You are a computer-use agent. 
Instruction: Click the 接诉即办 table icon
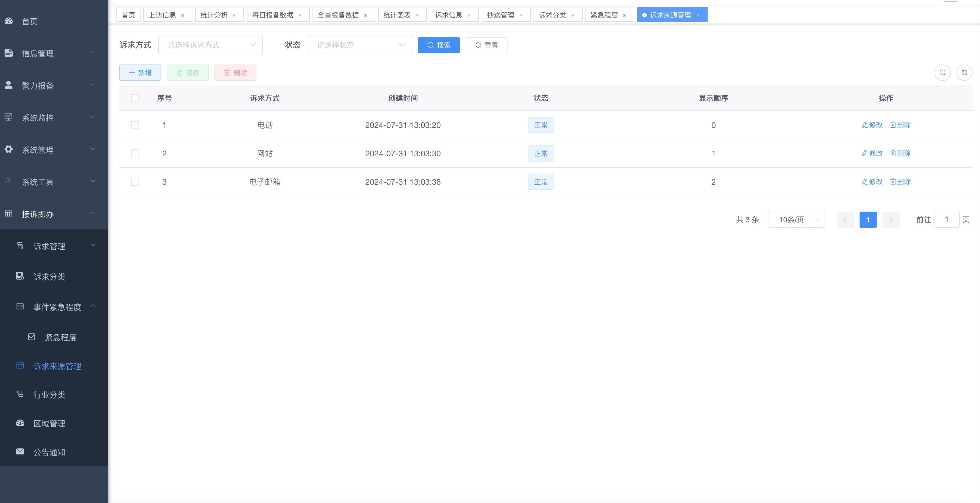tap(9, 213)
